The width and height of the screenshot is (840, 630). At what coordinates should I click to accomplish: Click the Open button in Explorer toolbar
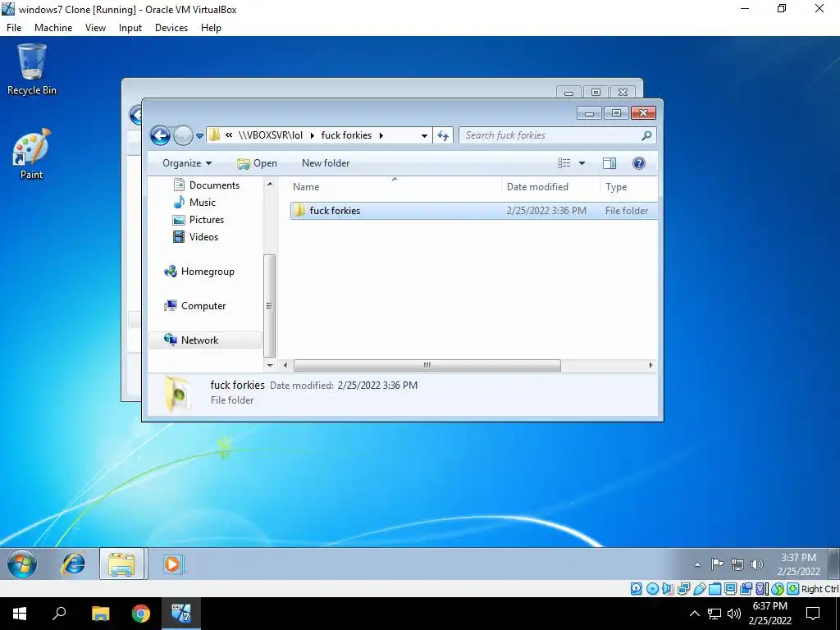tap(257, 163)
